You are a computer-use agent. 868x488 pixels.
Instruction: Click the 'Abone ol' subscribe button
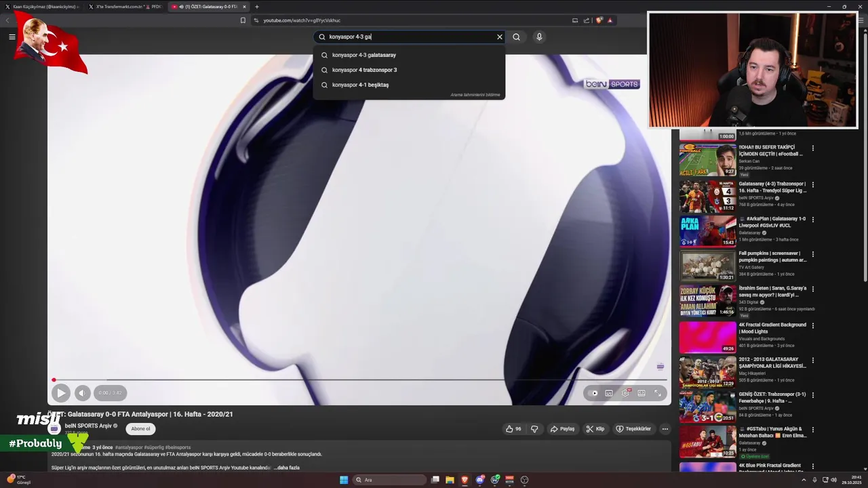(140, 428)
